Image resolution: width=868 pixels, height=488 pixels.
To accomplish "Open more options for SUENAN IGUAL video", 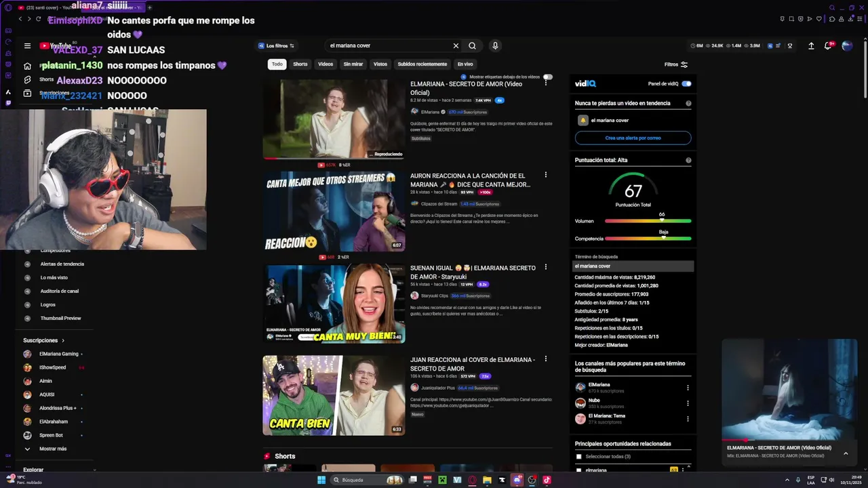I will [545, 267].
